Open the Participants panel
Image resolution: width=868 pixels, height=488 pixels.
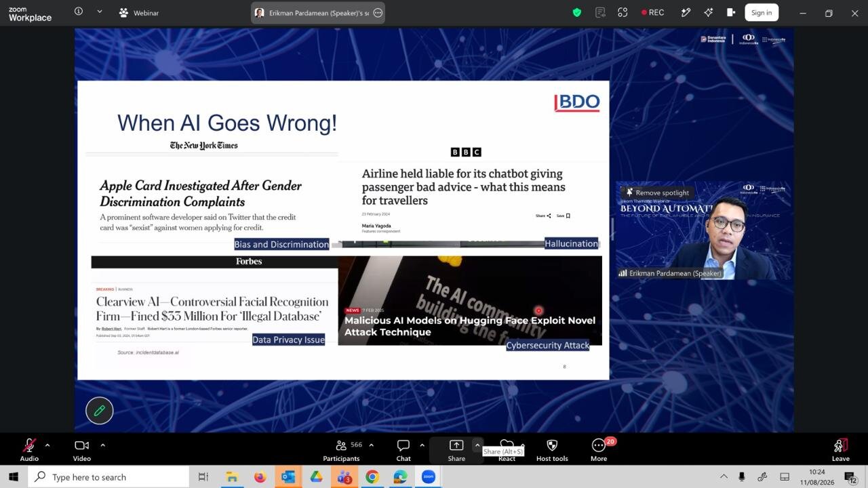pos(341,449)
